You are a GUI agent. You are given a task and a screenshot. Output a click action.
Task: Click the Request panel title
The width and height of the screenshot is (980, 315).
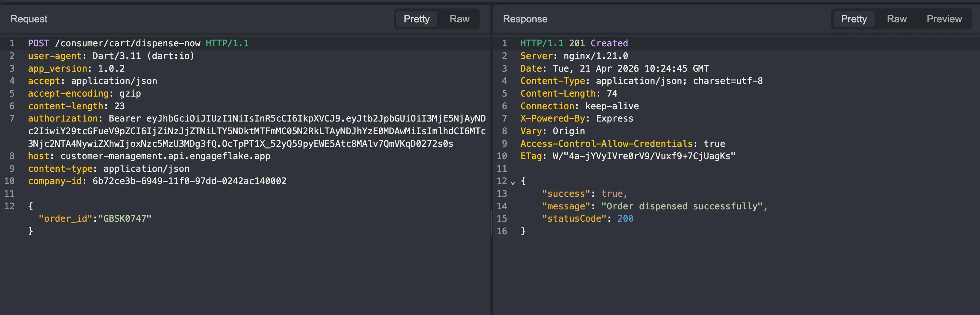29,19
